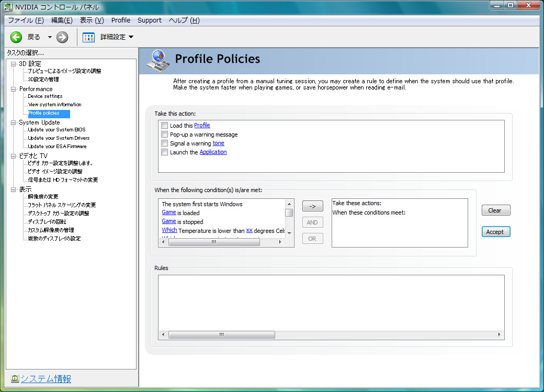Viewport: 544px width, 392px height.
Task: Select 信号または HD フォーマットの変更 item
Action: coord(63,180)
